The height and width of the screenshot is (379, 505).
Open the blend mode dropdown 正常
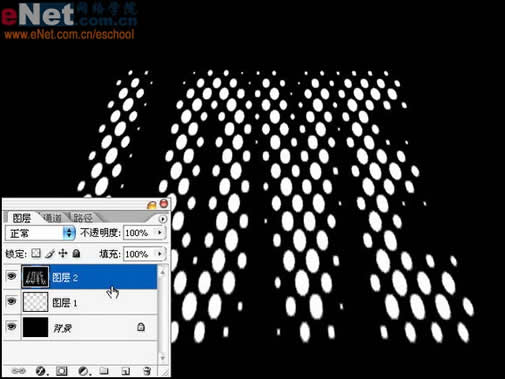point(40,233)
